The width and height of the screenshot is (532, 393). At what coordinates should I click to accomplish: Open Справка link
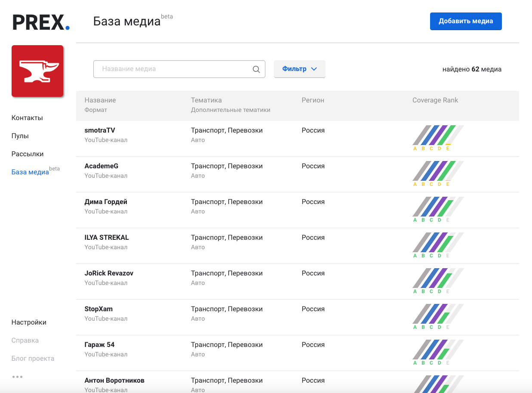(x=25, y=340)
